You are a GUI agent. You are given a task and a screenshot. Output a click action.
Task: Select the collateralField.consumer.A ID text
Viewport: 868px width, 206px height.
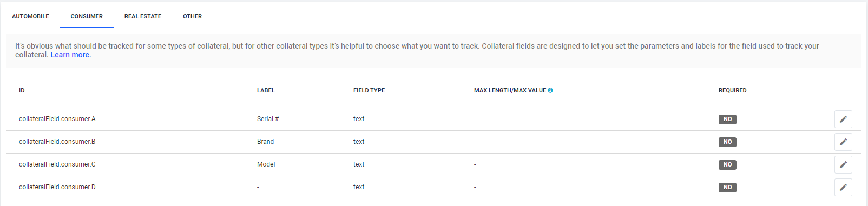[x=57, y=119]
